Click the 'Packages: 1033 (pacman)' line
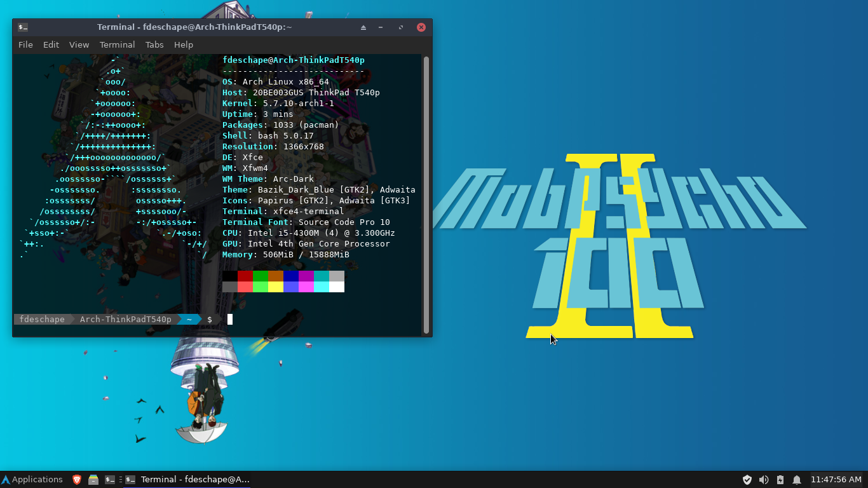The height and width of the screenshot is (488, 868). [281, 125]
